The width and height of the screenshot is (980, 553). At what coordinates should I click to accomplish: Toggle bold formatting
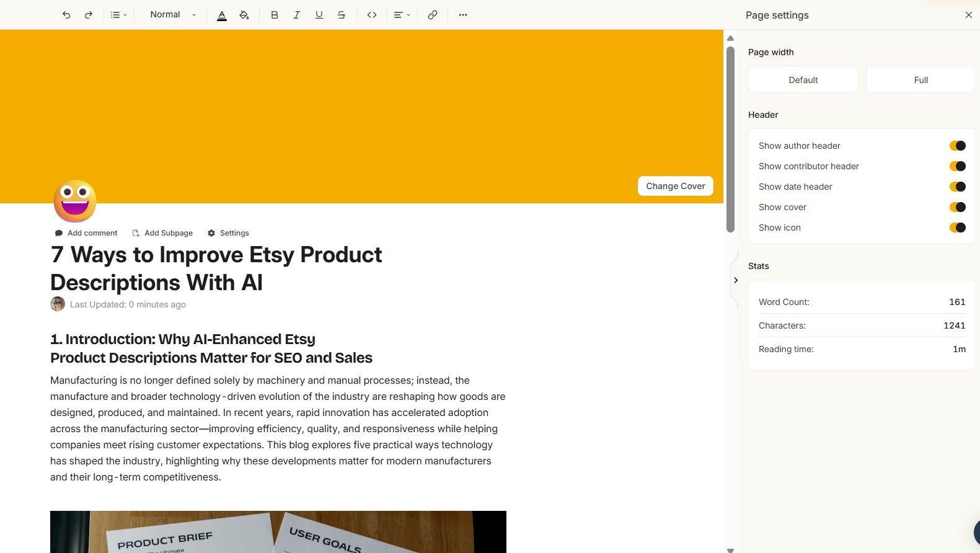[x=275, y=15]
